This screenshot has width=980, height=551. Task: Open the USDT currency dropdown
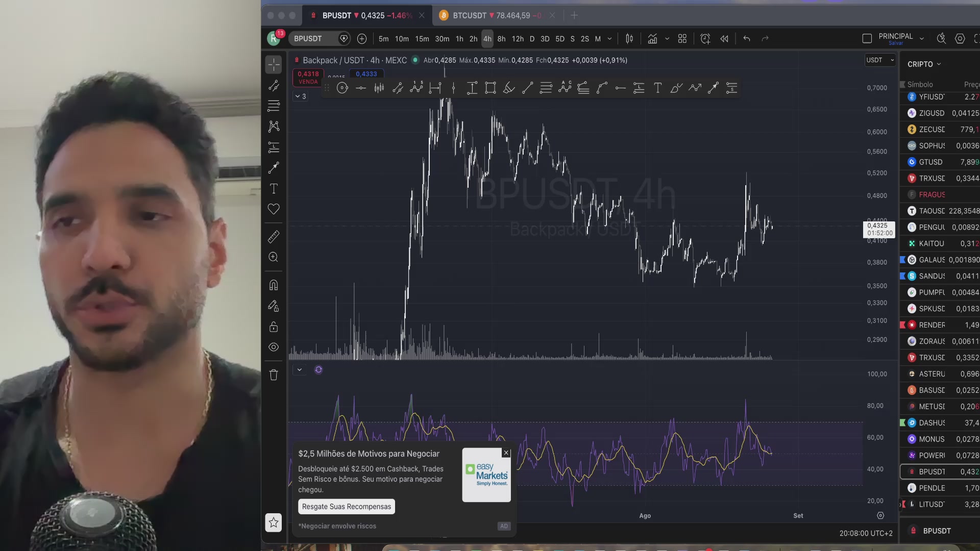click(x=880, y=60)
